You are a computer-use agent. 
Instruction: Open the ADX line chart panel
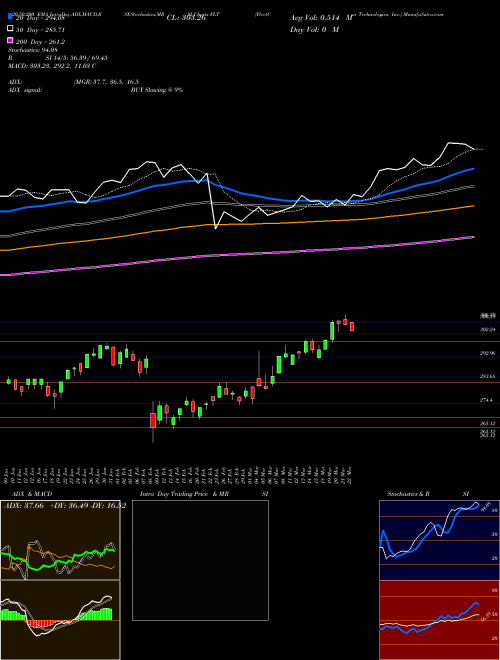tap(60, 540)
